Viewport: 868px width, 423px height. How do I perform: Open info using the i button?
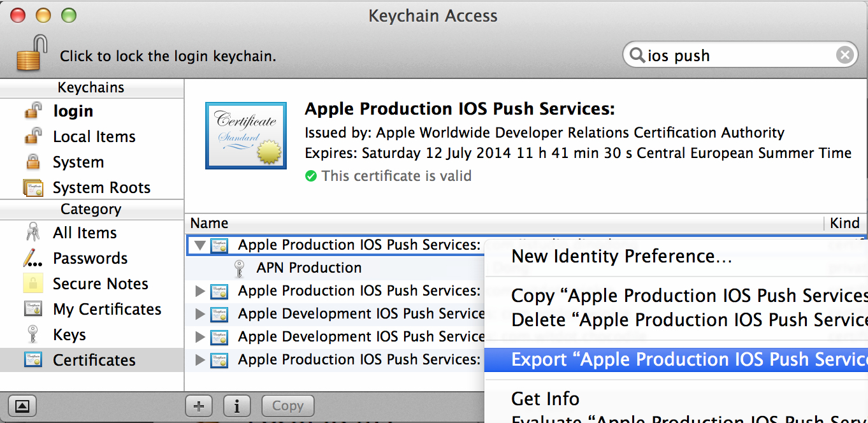pos(237,406)
